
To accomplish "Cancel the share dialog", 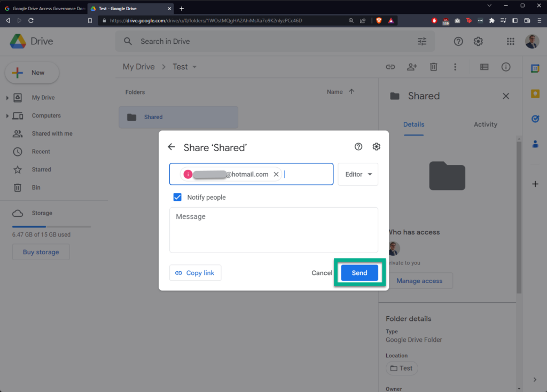I will click(x=322, y=273).
